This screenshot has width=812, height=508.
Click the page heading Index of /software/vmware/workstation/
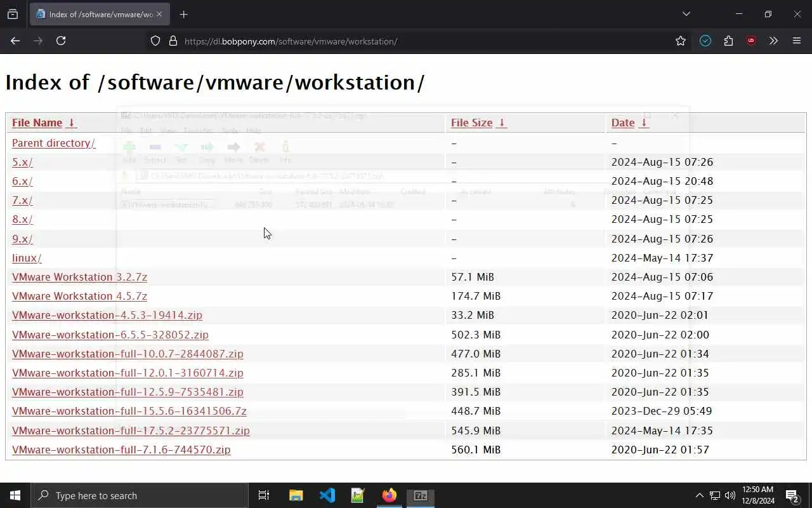coord(215,83)
